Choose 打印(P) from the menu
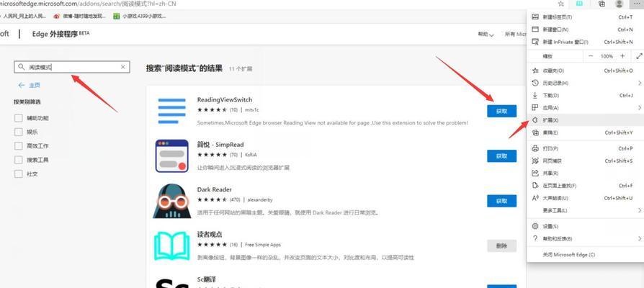The height and width of the screenshot is (288, 644). pos(585,148)
